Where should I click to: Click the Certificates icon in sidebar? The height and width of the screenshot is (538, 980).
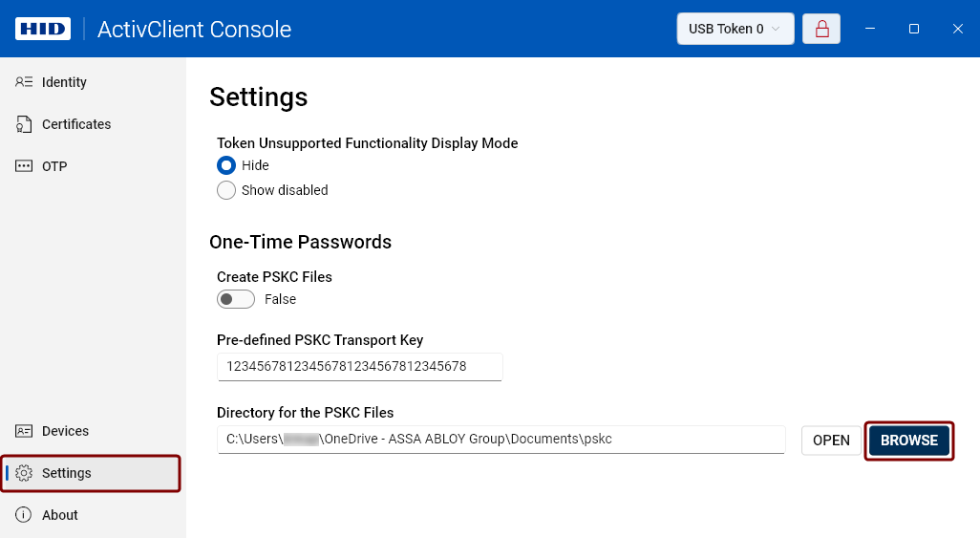pyautogui.click(x=24, y=124)
